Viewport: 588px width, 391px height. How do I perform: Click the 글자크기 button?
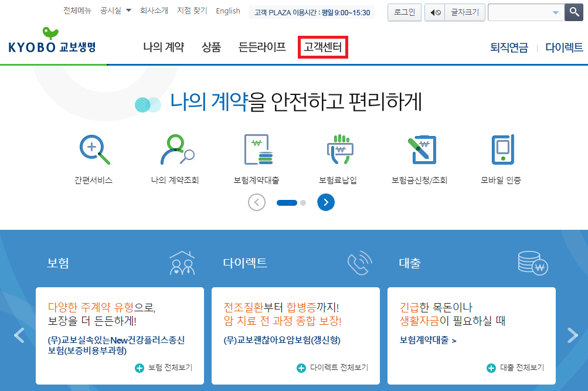click(x=465, y=12)
